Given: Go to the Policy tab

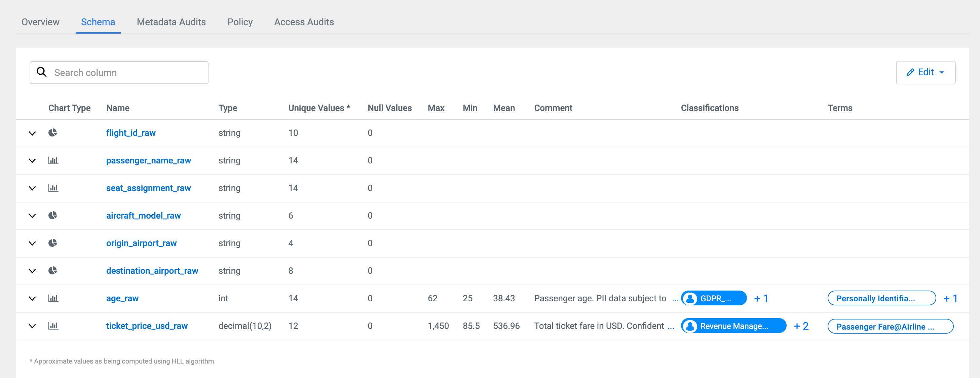Looking at the screenshot, I should click(240, 22).
